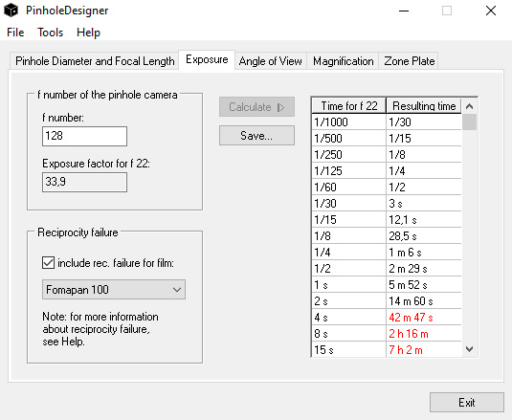Click the 2 m 29 s resulting time

pos(424,269)
